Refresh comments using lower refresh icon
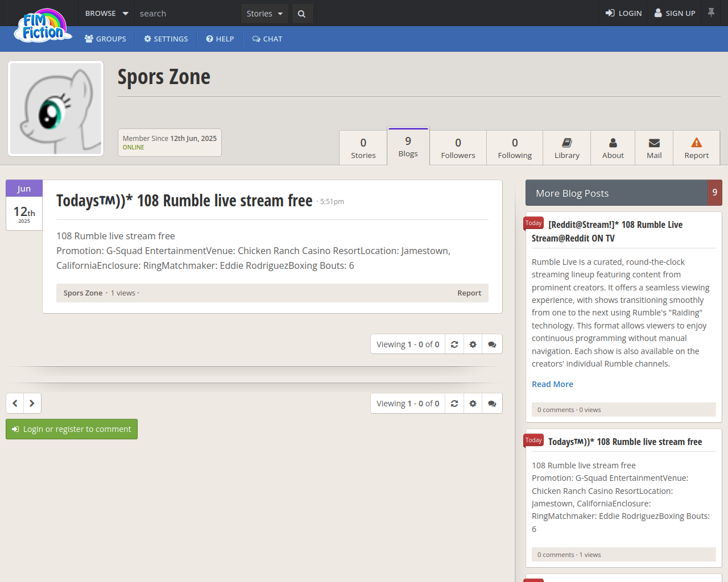The width and height of the screenshot is (728, 582). tap(454, 404)
